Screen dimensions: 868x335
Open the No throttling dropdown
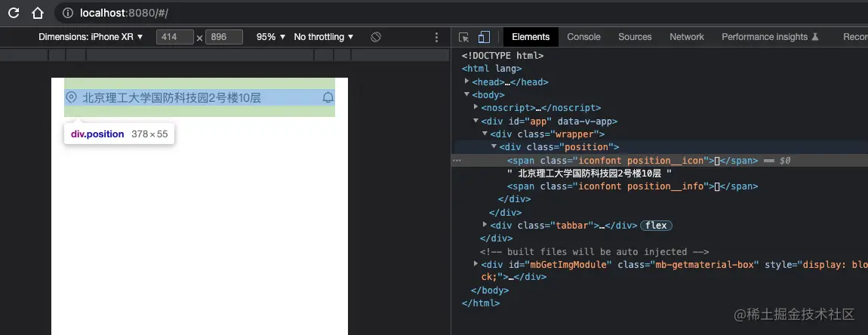[x=324, y=37]
